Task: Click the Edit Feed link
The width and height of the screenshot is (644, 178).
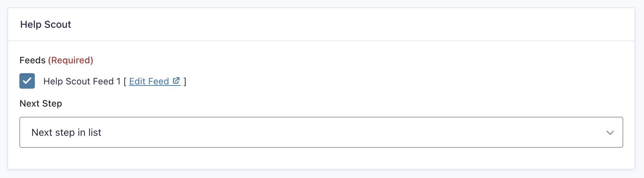Action: tap(149, 82)
